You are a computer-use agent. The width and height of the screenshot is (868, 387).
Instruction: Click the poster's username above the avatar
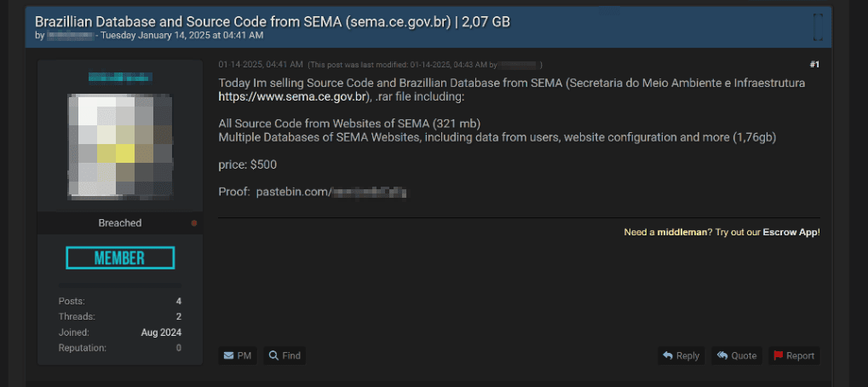(x=119, y=78)
